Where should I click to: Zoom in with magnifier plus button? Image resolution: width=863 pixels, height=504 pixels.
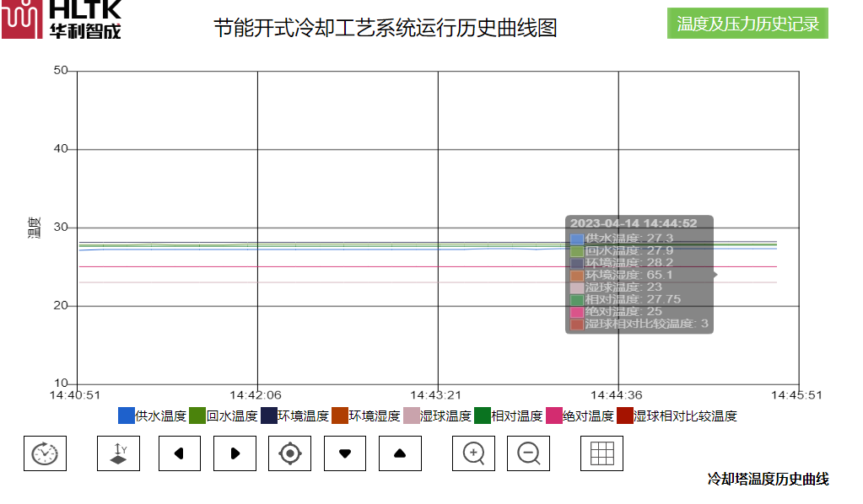474,453
